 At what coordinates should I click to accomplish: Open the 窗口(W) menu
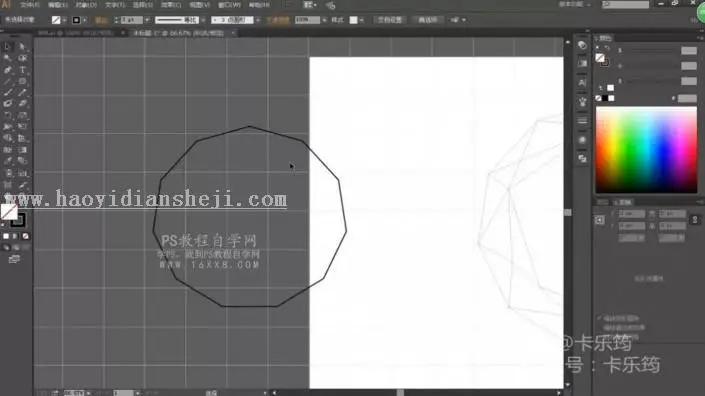(x=229, y=5)
